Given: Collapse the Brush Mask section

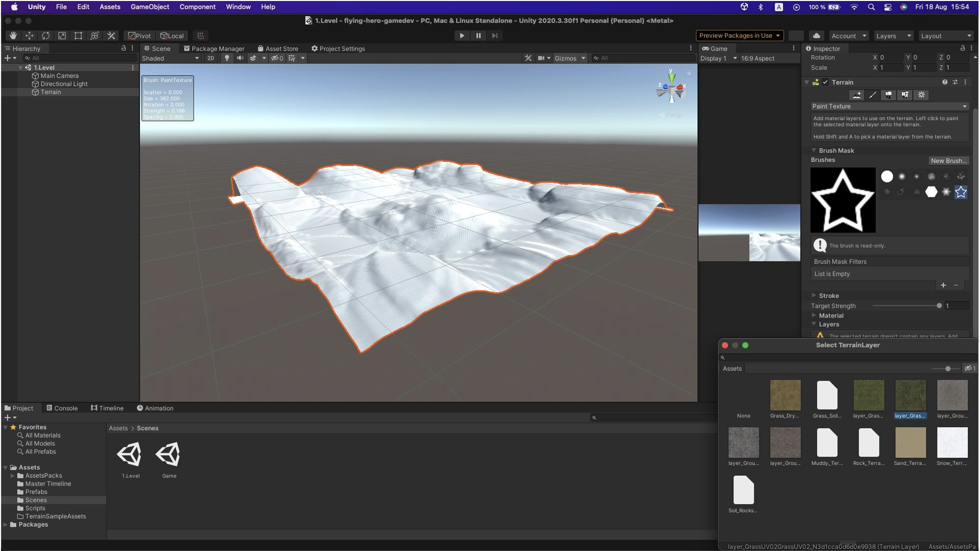Looking at the screenshot, I should tap(814, 150).
